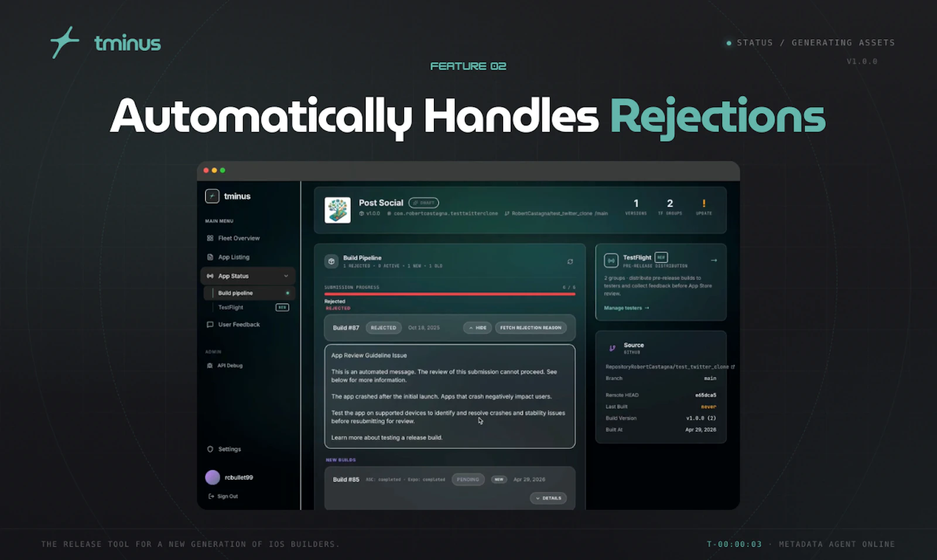937x560 pixels.
Task: Click the green dot on Build pipeline item
Action: coord(288,293)
